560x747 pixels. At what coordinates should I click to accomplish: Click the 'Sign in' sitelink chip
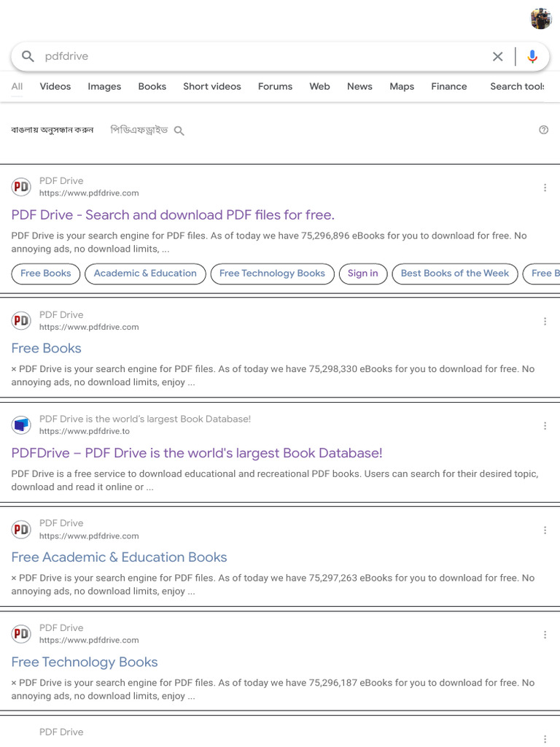click(x=362, y=274)
